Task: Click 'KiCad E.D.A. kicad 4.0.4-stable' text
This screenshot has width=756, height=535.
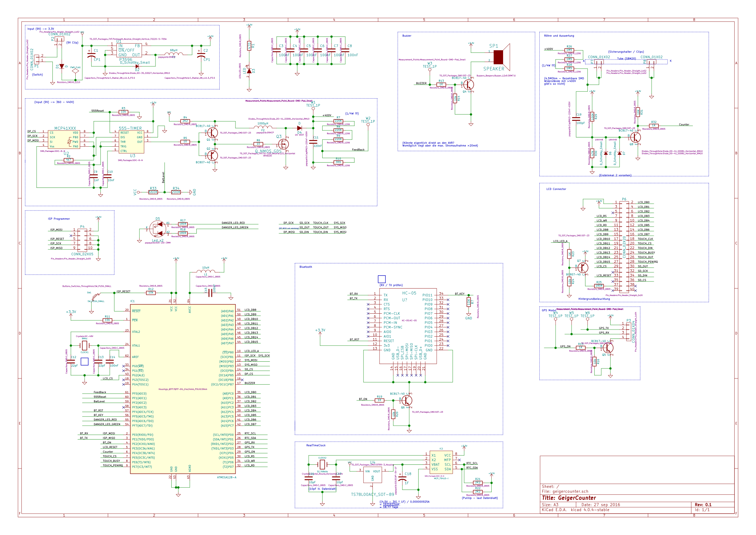Action: click(575, 510)
